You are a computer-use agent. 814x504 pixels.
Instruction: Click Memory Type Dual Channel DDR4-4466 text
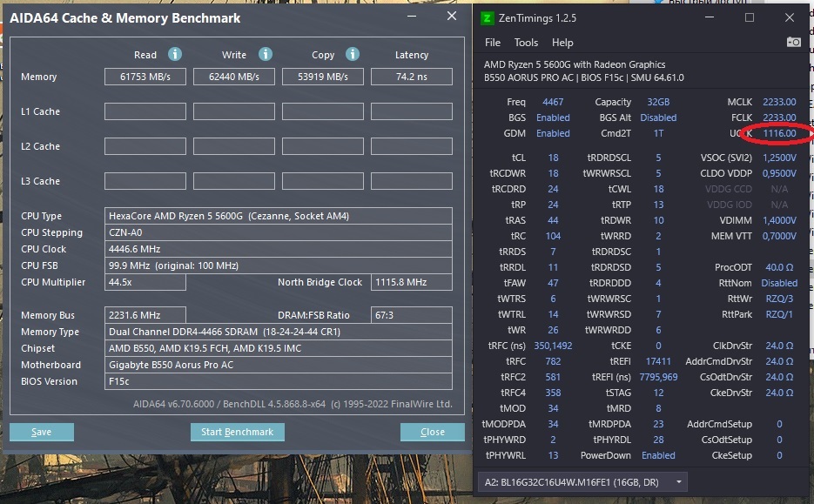[279, 332]
